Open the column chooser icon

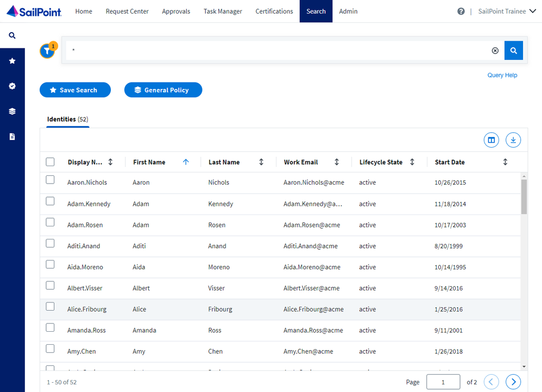491,140
